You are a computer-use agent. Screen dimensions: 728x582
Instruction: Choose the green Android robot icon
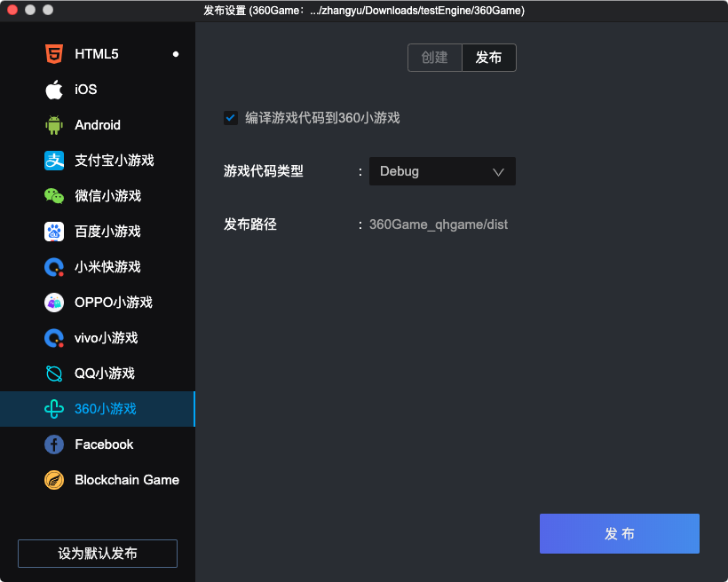pos(54,125)
